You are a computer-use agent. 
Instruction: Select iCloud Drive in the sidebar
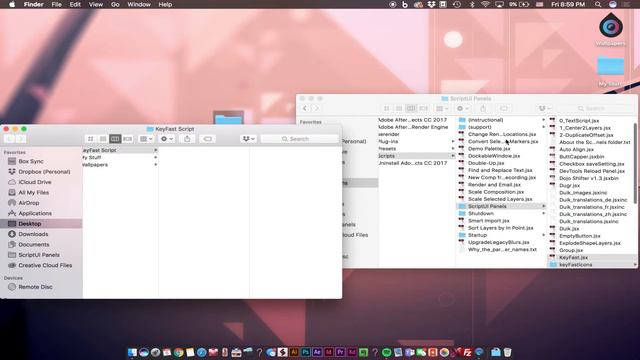pos(35,182)
